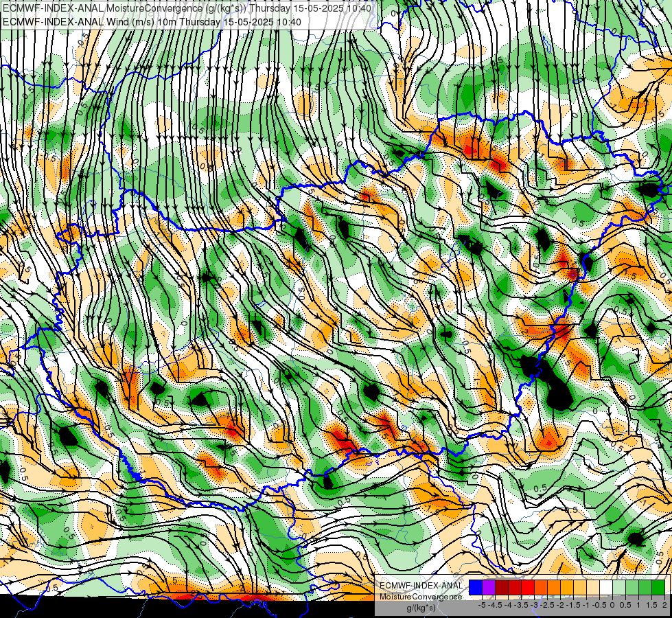Pick the darkest green legend swatch
Image resolution: width=672 pixels, height=618 pixels.
click(658, 587)
